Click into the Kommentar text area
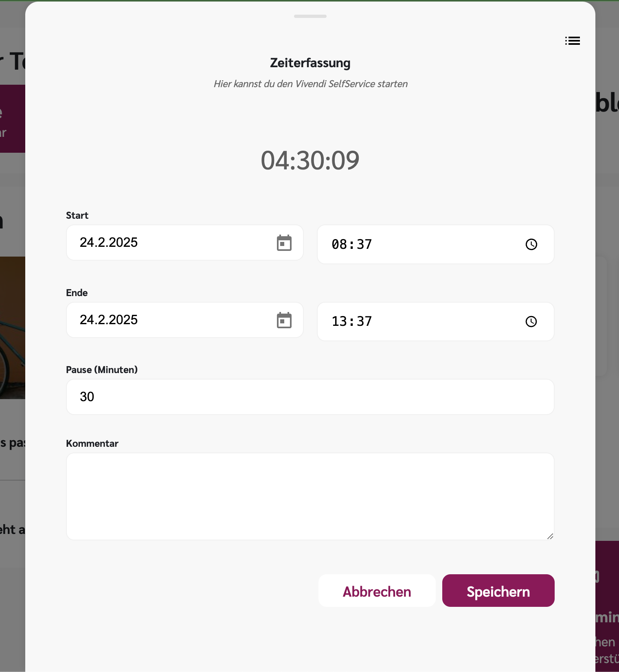 coord(310,496)
